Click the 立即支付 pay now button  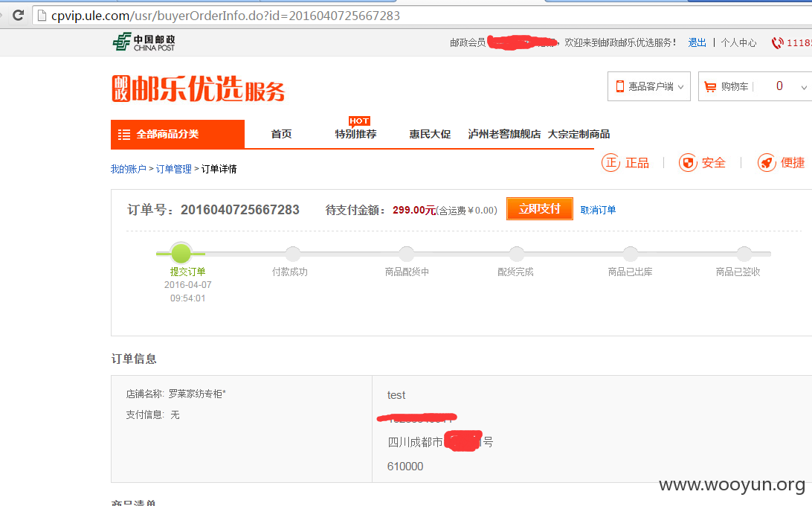tap(540, 208)
